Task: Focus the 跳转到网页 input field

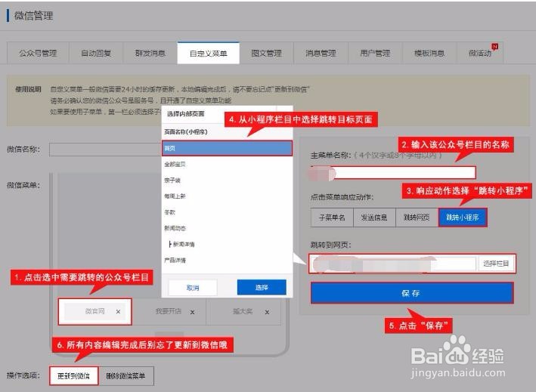Action: [393, 264]
